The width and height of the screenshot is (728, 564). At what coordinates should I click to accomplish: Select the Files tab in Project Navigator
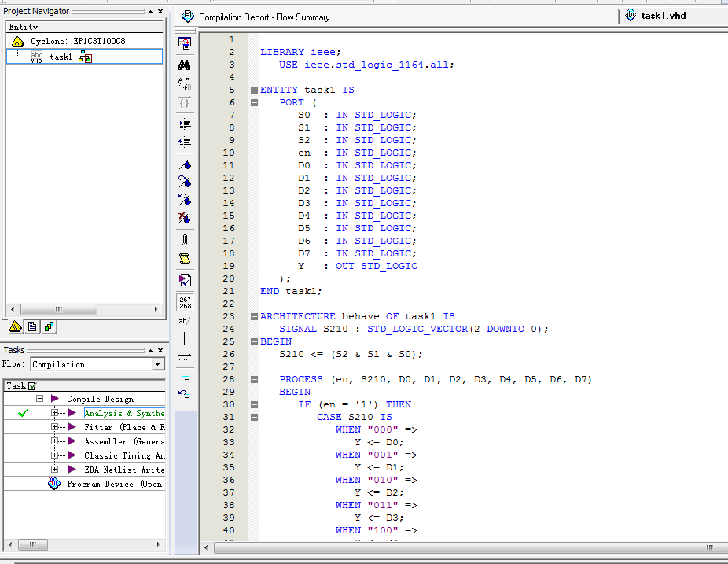coord(32,326)
